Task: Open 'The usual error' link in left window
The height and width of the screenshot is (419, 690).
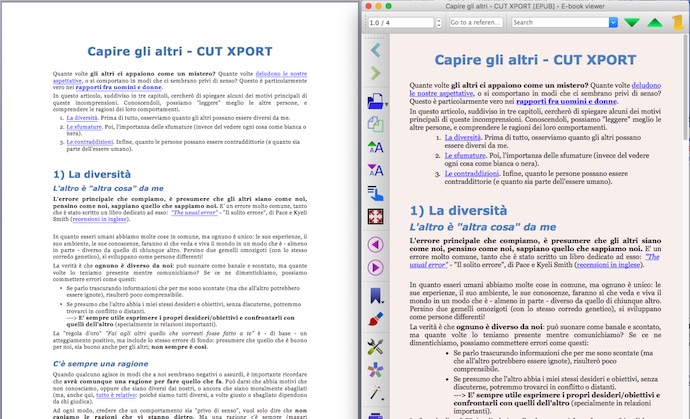Action: [x=194, y=213]
